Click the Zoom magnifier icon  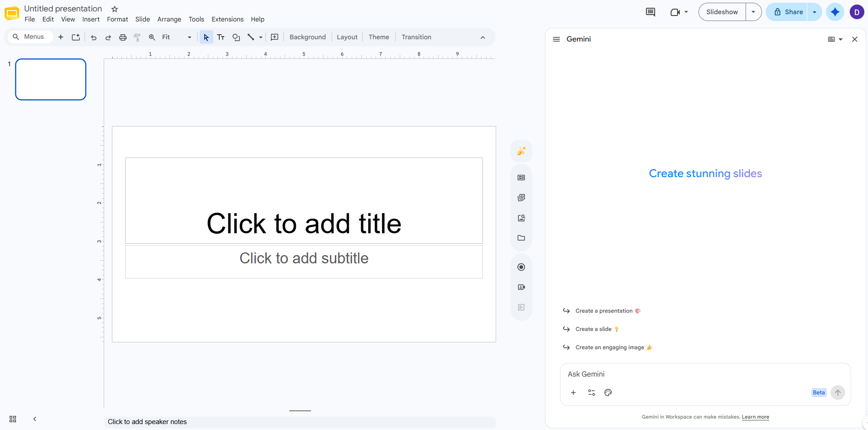(x=152, y=37)
